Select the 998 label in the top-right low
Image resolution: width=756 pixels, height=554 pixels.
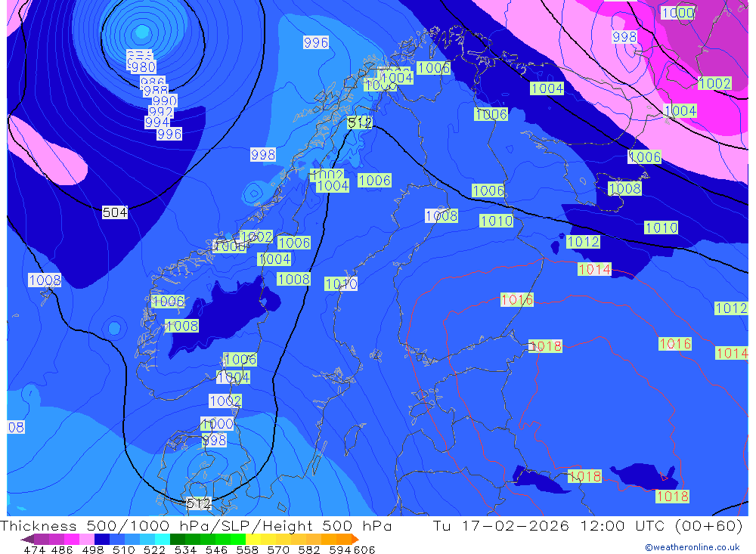coord(624,36)
